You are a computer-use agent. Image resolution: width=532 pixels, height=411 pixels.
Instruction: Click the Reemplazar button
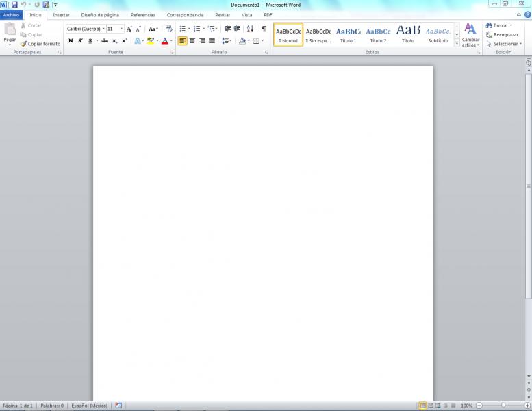coord(502,34)
